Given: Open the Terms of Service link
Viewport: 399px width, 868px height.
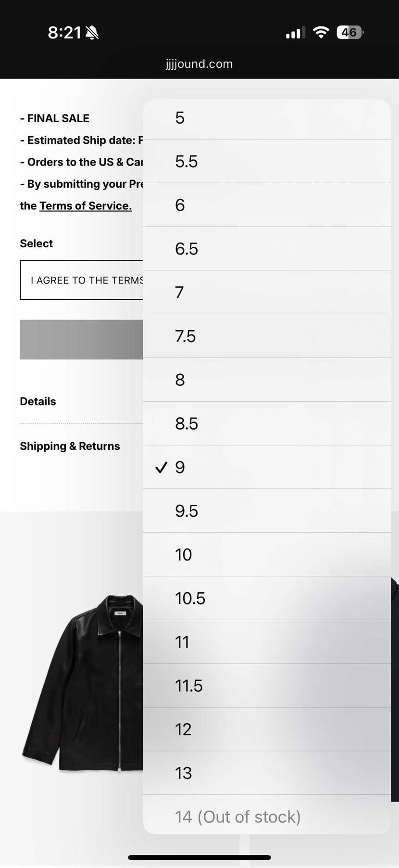Looking at the screenshot, I should coord(86,206).
